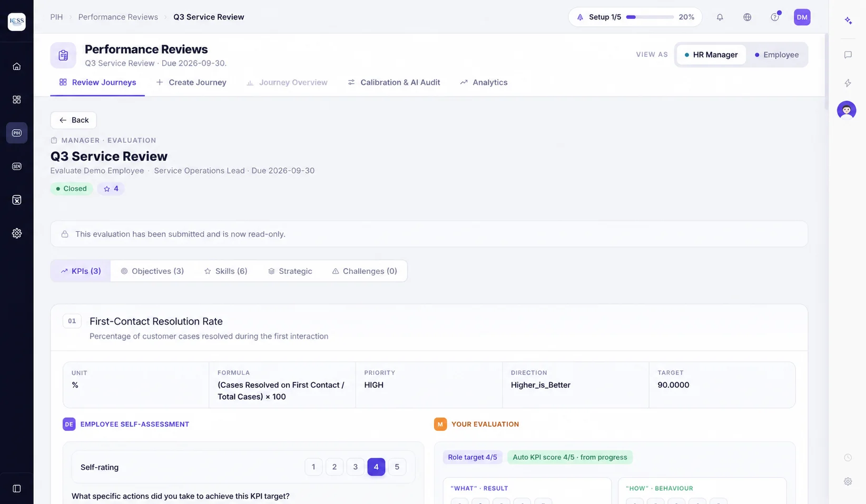866x504 pixels.
Task: Select self-rating 3
Action: pos(356,467)
